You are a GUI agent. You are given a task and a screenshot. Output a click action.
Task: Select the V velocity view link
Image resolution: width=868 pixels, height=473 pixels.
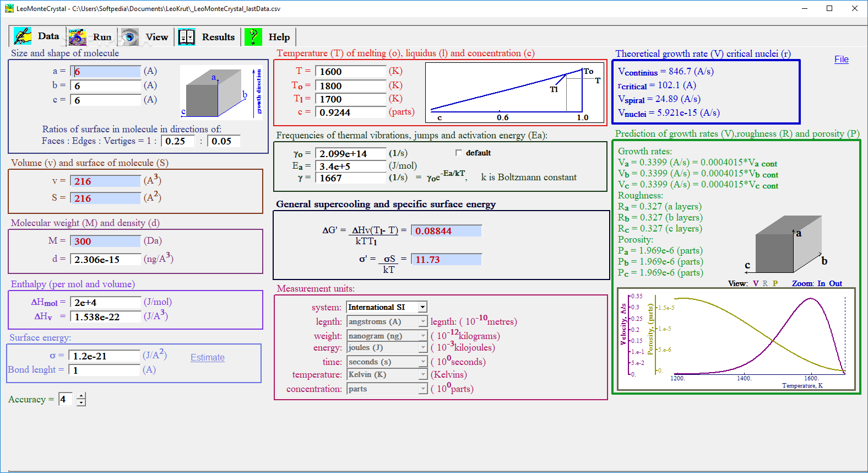[756, 283]
